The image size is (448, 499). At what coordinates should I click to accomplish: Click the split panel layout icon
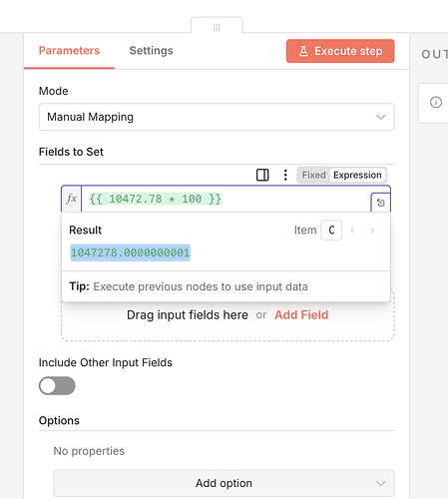(x=262, y=175)
